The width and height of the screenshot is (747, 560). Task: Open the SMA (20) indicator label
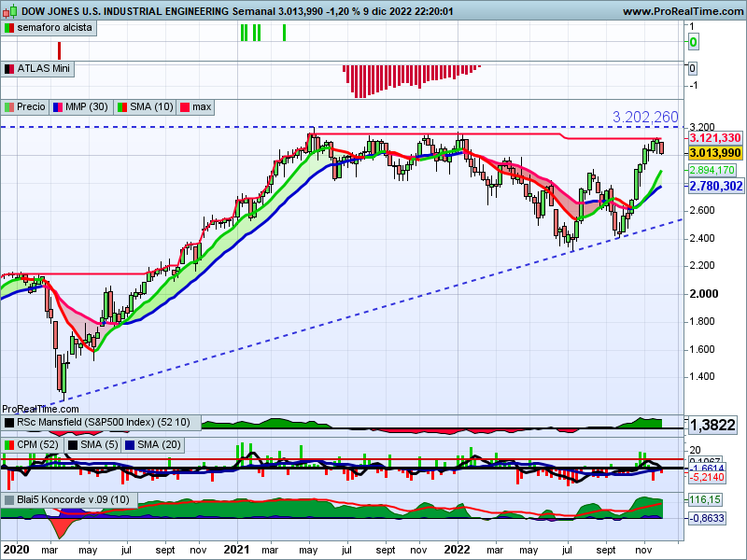(x=159, y=445)
